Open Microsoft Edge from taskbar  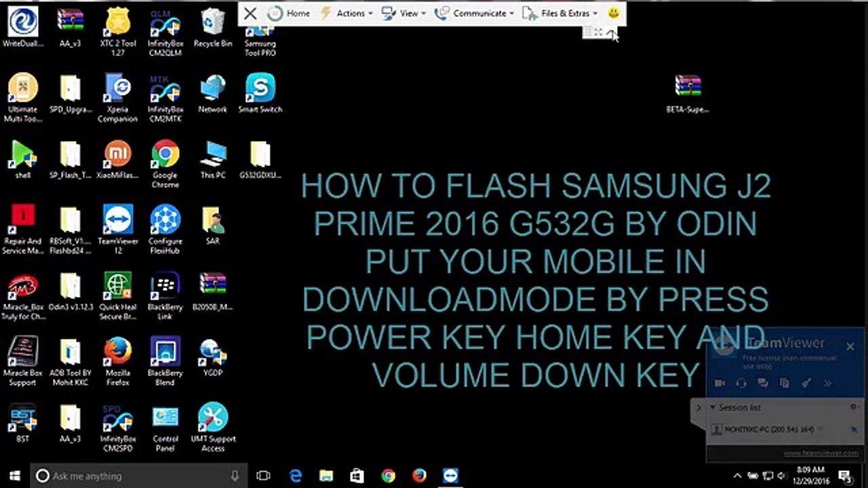tap(296, 476)
